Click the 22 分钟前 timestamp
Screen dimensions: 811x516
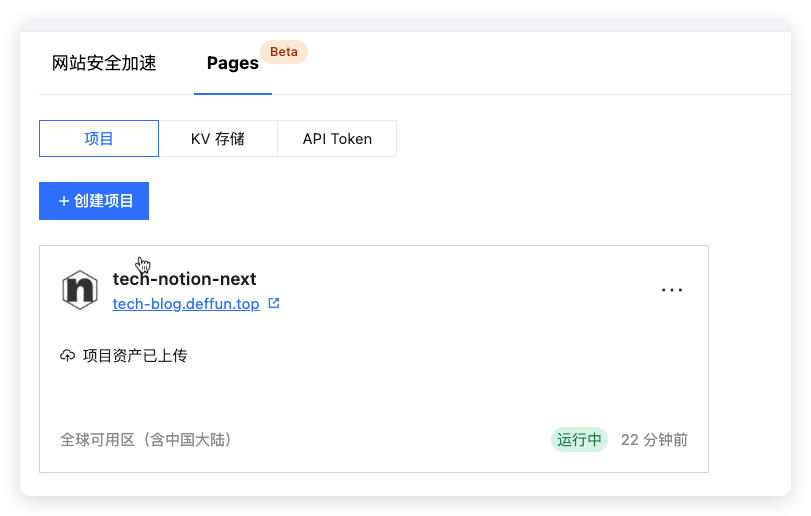coord(654,440)
